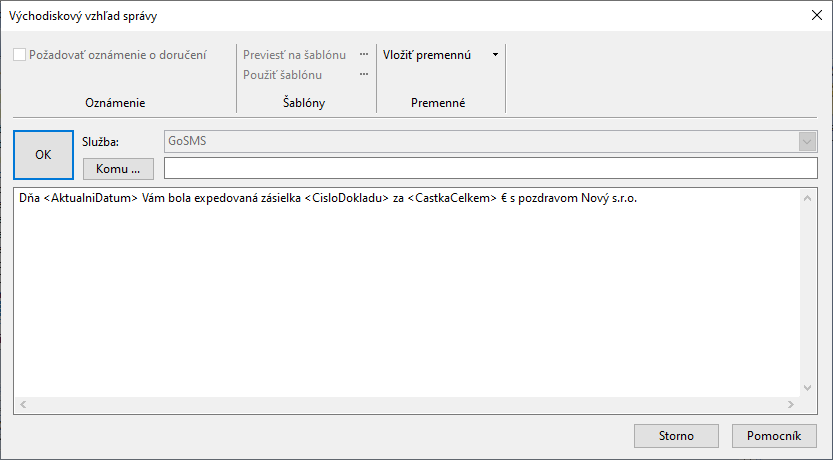Expand the Služba GoSMS combo box

[807, 141]
